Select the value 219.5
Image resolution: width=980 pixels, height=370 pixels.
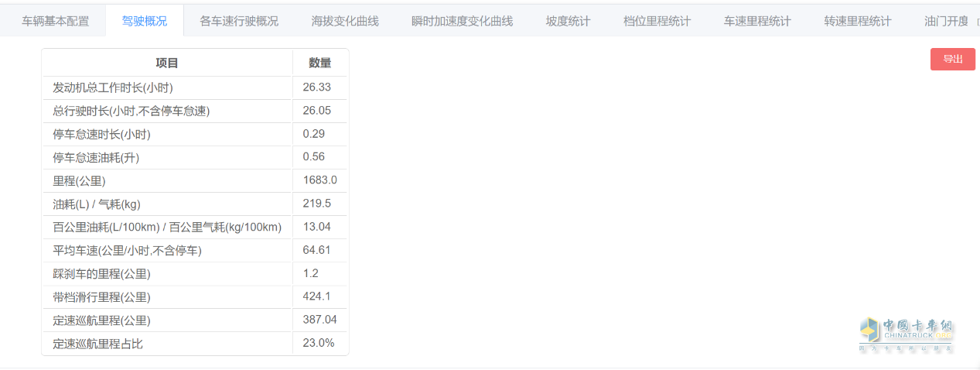(317, 203)
